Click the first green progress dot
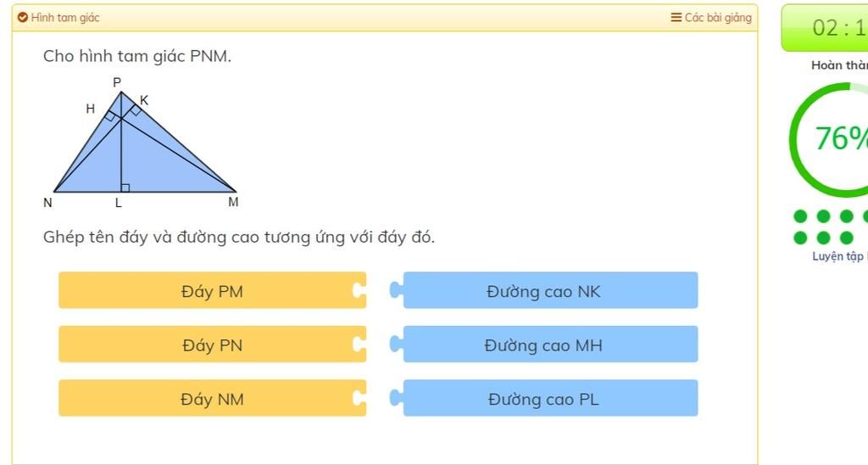 (x=800, y=216)
